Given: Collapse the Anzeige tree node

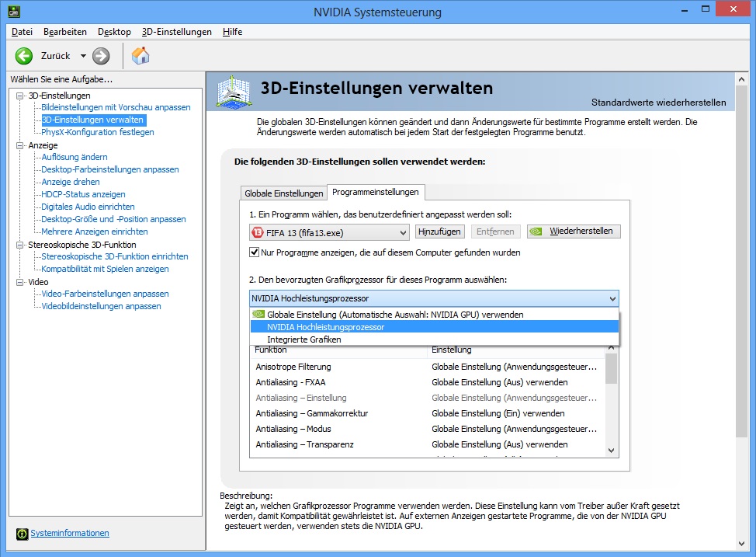Looking at the screenshot, I should [19, 145].
